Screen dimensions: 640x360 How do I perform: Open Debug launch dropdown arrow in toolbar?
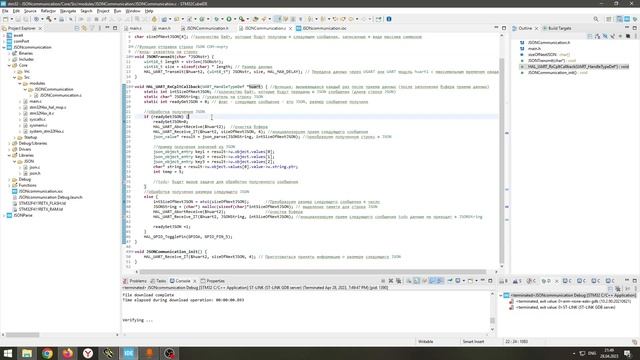coord(221,19)
